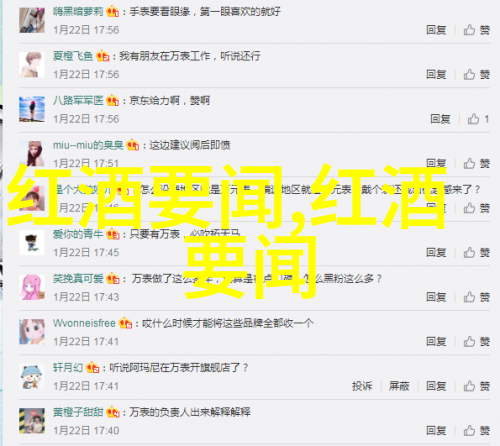
Task: Open Wvonneisfree's profile link
Action: 84,323
